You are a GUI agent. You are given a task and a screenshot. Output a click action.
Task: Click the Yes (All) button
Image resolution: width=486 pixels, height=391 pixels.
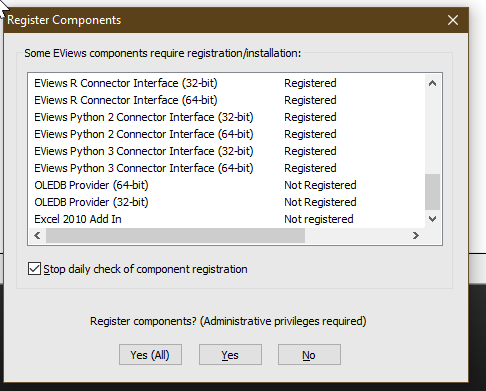(150, 355)
